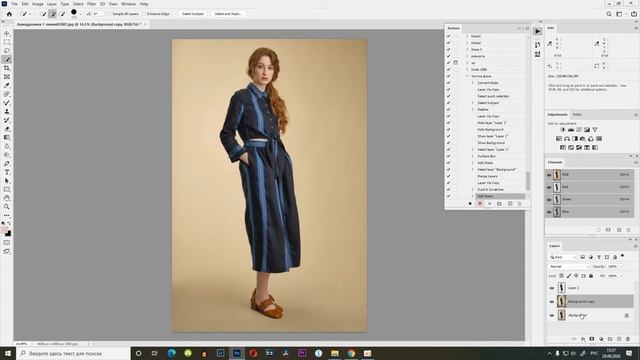The image size is (640, 360).
Task: Toggle Enhance Edge checkbox
Action: tap(144, 14)
